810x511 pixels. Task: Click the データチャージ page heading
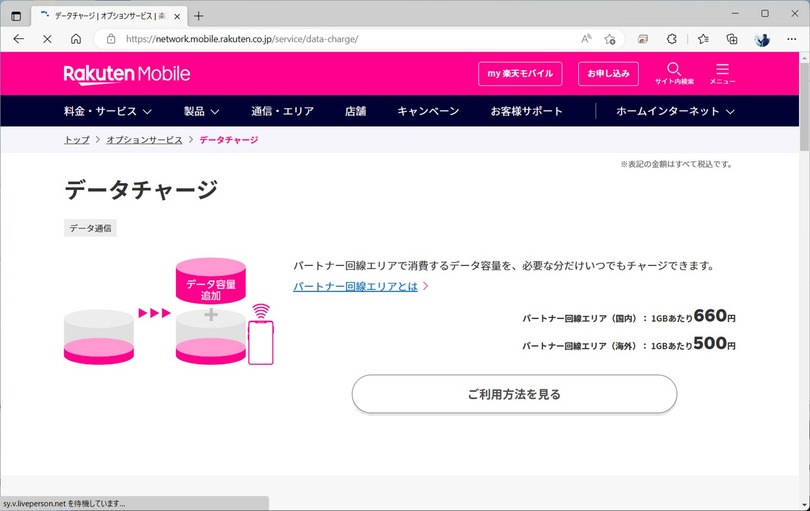[x=141, y=190]
